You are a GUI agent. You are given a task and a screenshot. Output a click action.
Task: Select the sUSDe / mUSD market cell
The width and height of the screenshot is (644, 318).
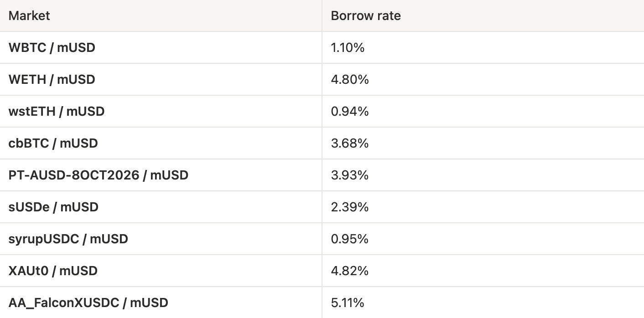click(161, 207)
